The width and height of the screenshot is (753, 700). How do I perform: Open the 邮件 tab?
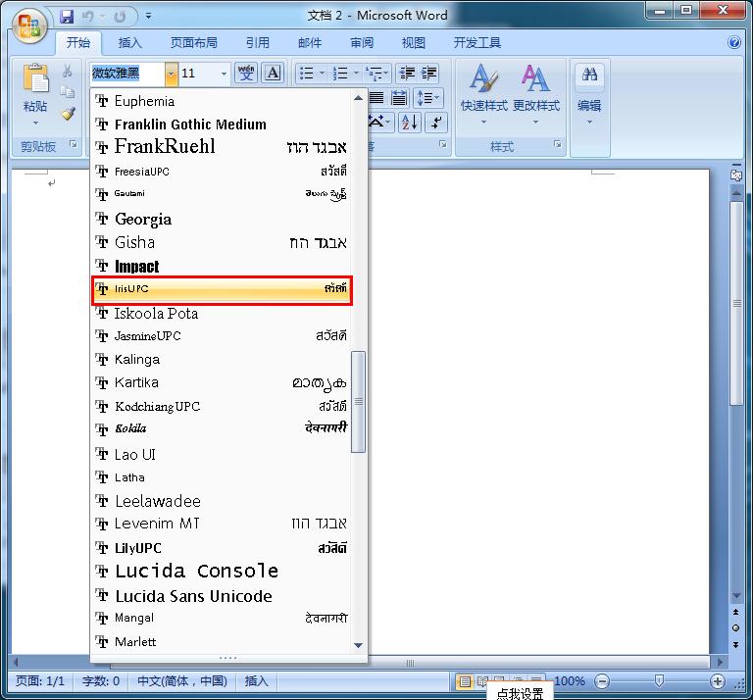point(310,43)
